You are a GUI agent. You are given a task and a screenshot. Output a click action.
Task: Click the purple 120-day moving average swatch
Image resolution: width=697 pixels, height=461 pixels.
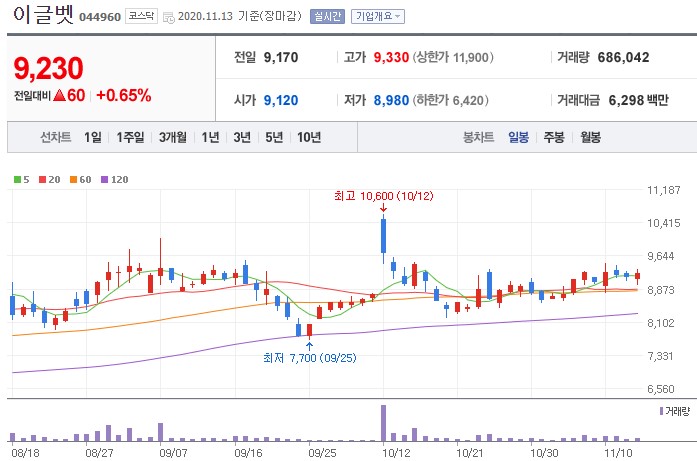[x=105, y=180]
